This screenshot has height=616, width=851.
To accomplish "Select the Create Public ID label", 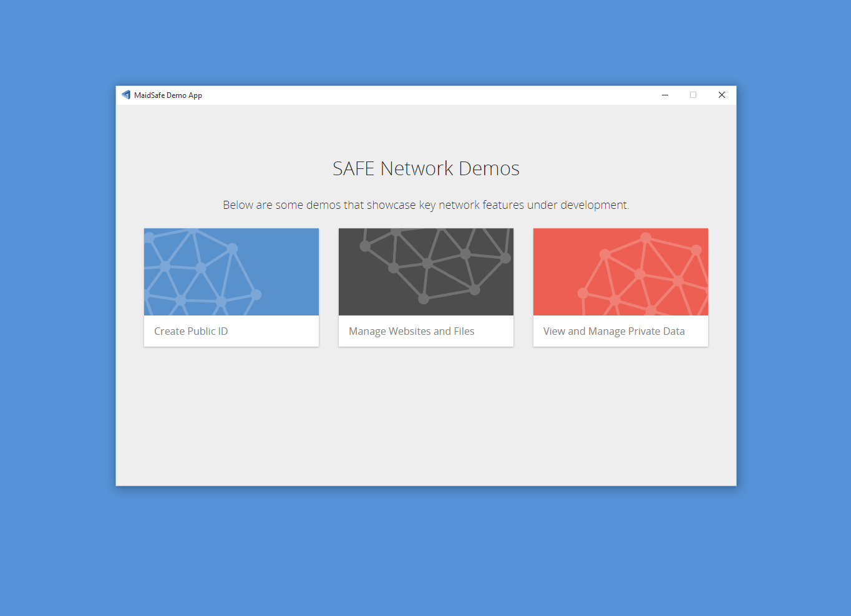I will point(191,331).
